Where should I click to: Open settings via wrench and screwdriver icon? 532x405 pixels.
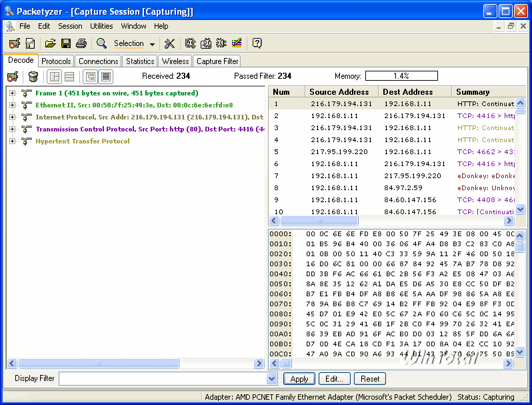point(169,44)
